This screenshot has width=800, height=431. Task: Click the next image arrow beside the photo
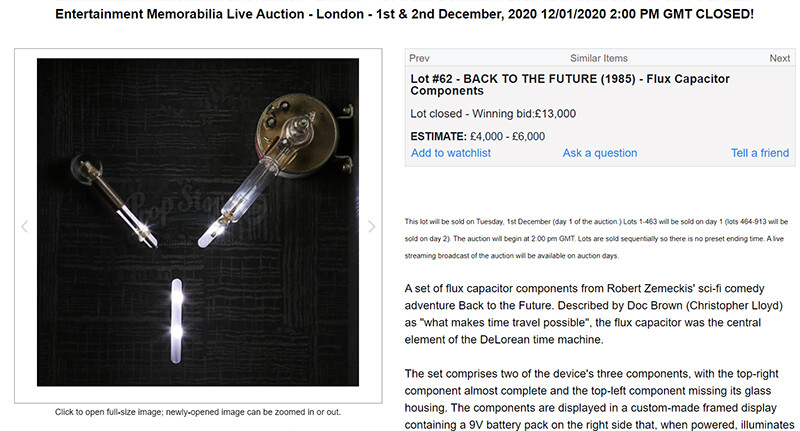pyautogui.click(x=372, y=227)
